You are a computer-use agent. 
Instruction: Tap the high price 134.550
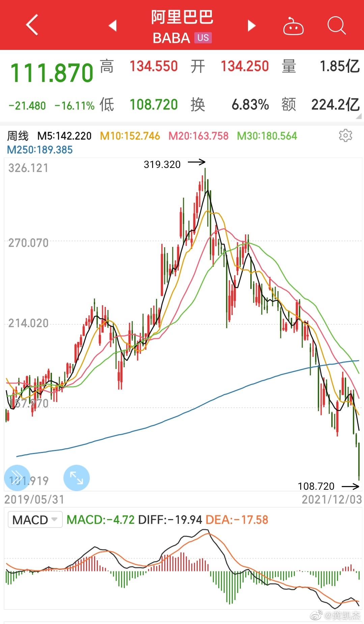(154, 66)
